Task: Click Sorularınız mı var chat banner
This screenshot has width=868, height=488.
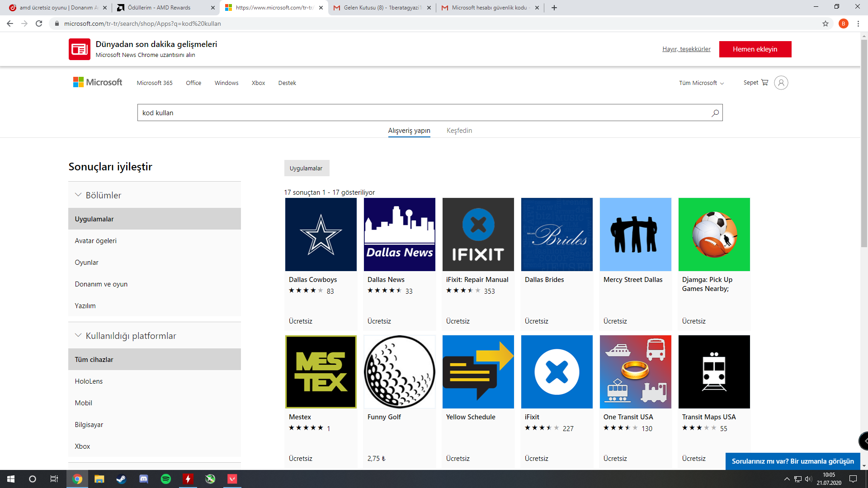Action: click(793, 461)
